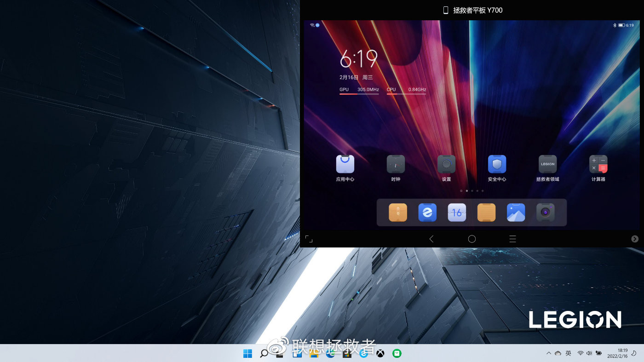Image resolution: width=644 pixels, height=362 pixels.
Task: Open the 应用中心 app store icon
Action: 345,164
